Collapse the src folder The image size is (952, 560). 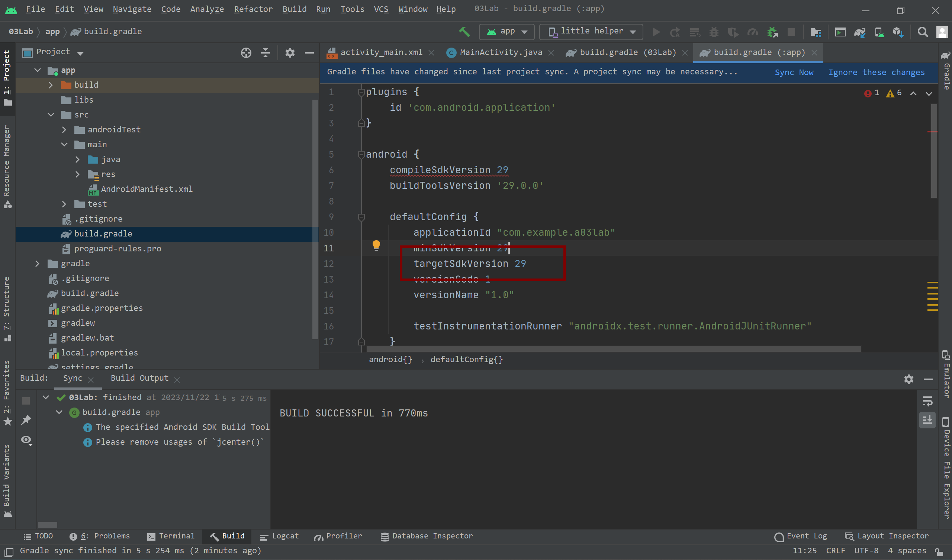(x=51, y=115)
